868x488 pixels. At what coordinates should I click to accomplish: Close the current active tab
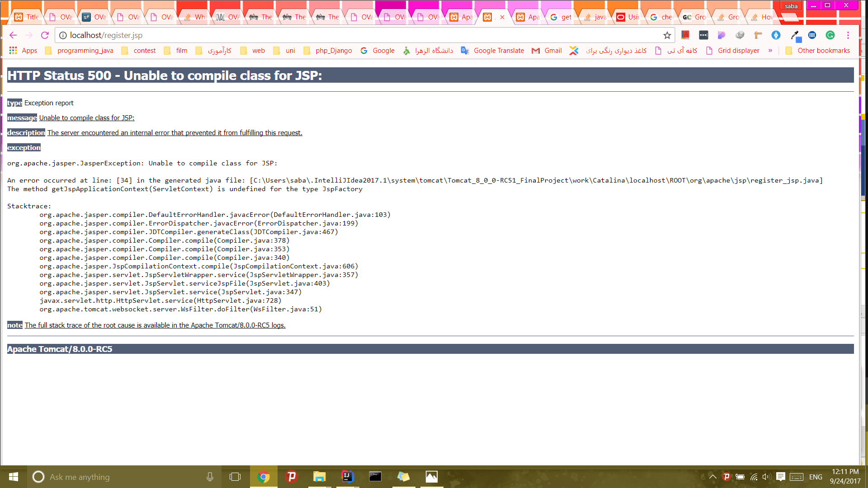tap(502, 17)
